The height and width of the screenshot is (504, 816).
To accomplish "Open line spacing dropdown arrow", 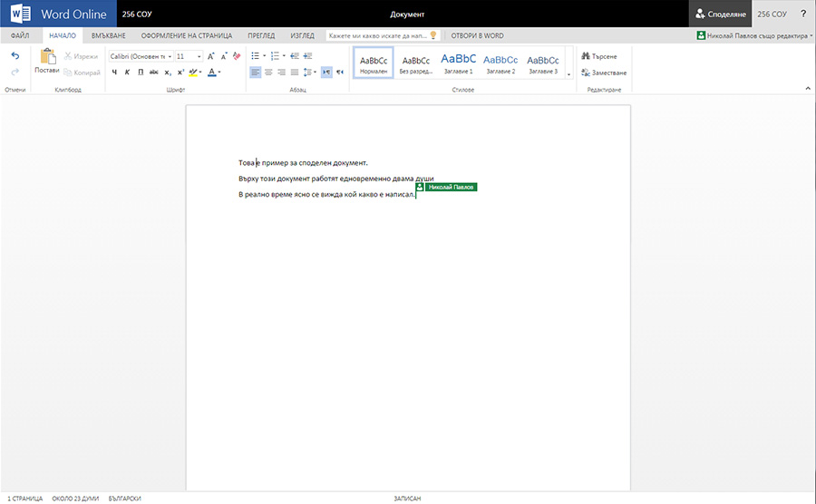I will point(315,73).
